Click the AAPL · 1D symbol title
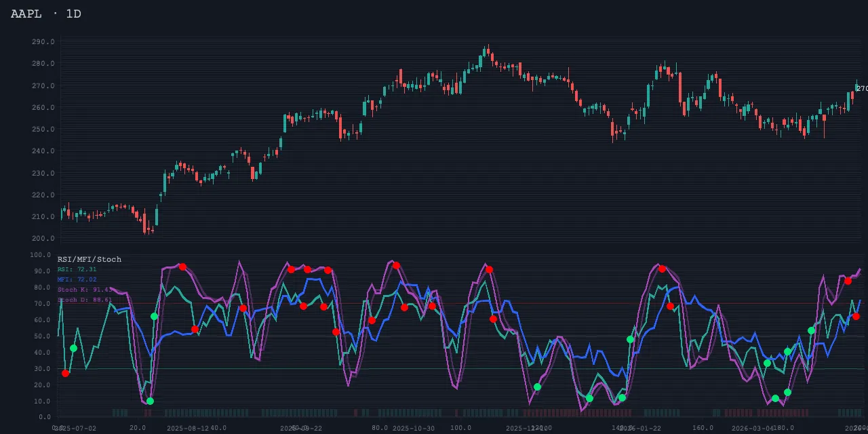Viewport: 868px width, 434px height. pyautogui.click(x=46, y=14)
